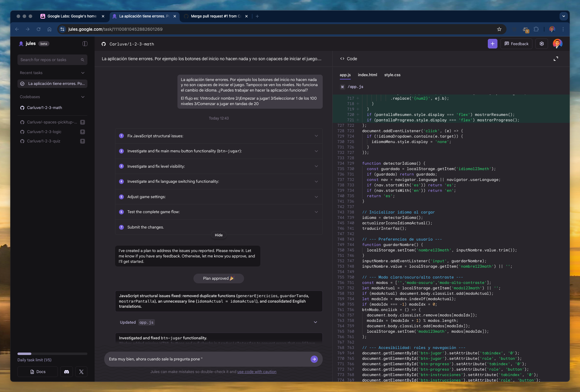Image resolution: width=580 pixels, height=392 pixels.
Task: Open the 'use code with caution' link
Action: 256,372
